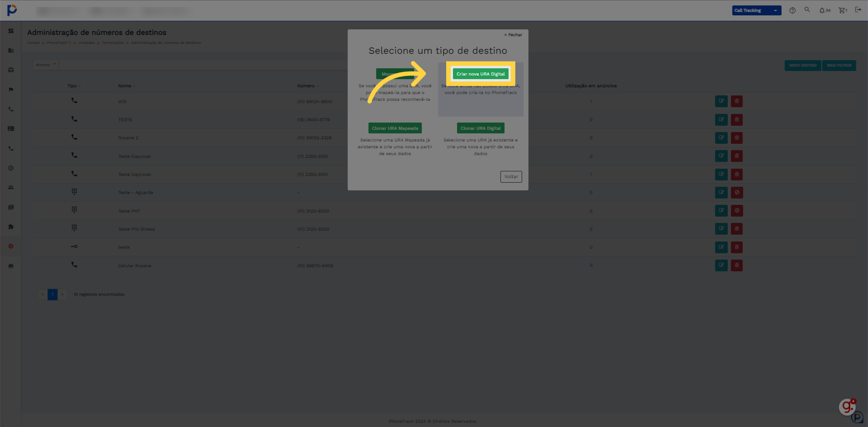
Task: Click the Voltar button in dialog
Action: (x=511, y=176)
